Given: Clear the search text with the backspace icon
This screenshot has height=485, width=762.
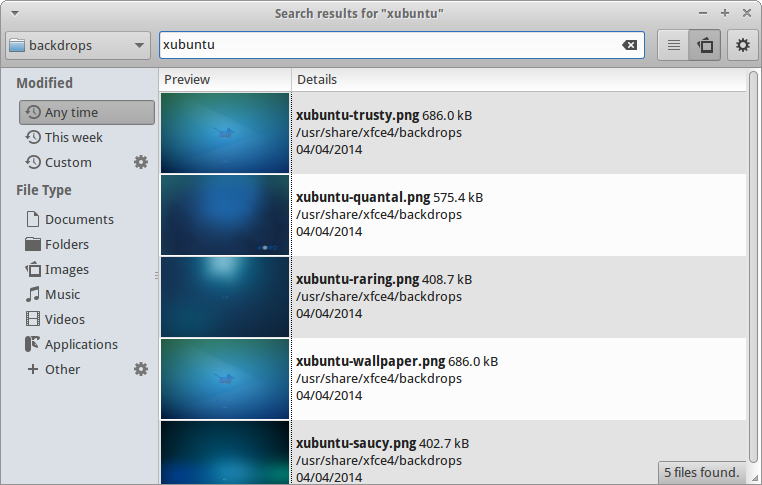Looking at the screenshot, I should click(629, 45).
